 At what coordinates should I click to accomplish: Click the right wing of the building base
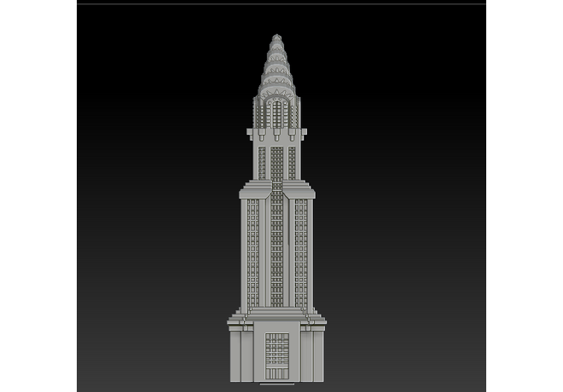(x=311, y=354)
